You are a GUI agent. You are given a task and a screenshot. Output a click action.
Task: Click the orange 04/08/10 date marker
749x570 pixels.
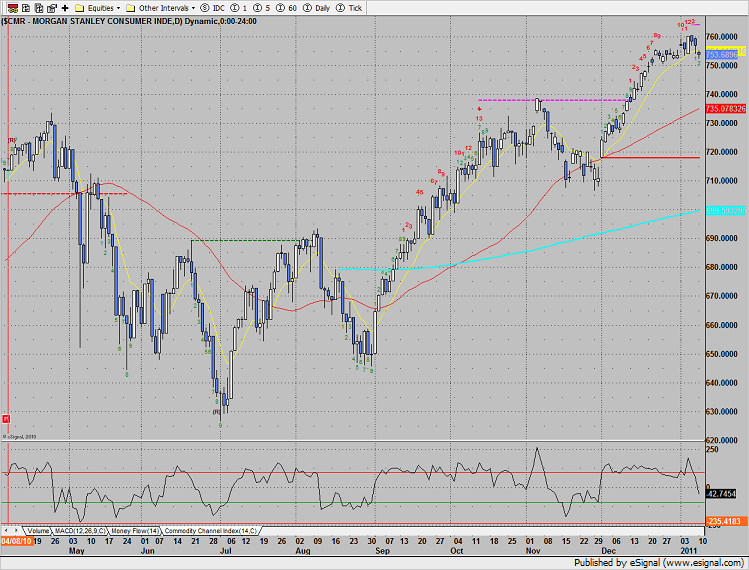[16, 541]
